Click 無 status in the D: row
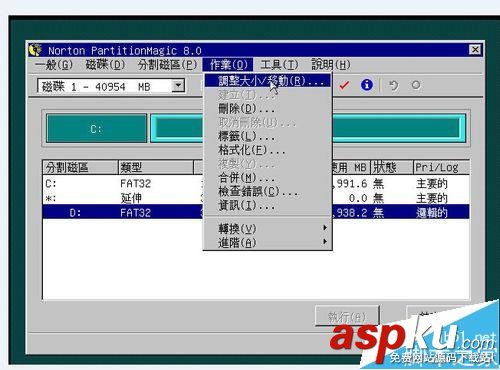 tap(378, 213)
